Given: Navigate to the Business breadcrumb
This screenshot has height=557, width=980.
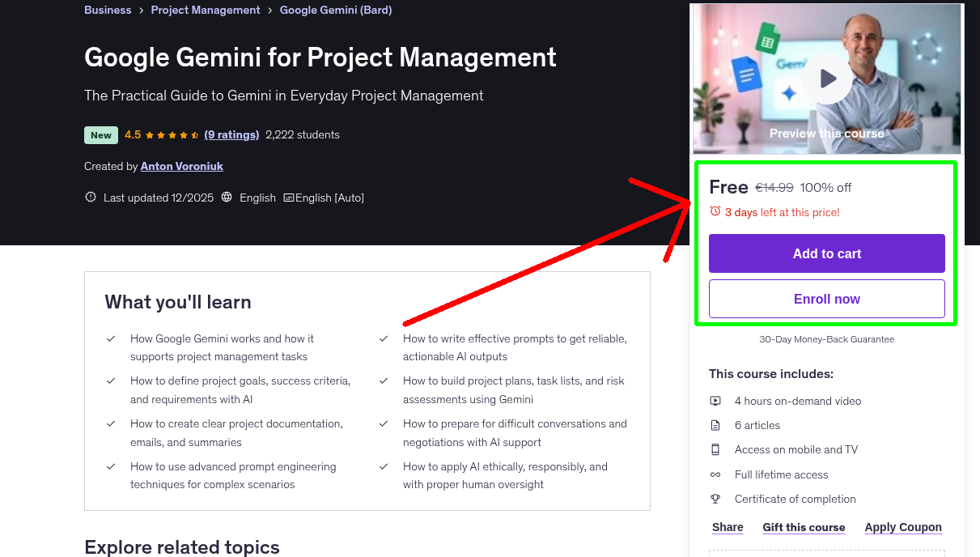Looking at the screenshot, I should pos(108,10).
